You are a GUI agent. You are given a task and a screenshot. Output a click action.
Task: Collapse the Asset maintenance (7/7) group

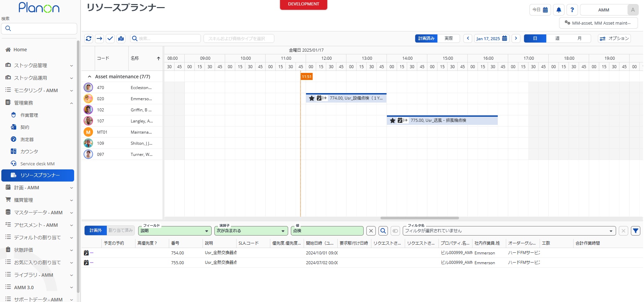90,77
